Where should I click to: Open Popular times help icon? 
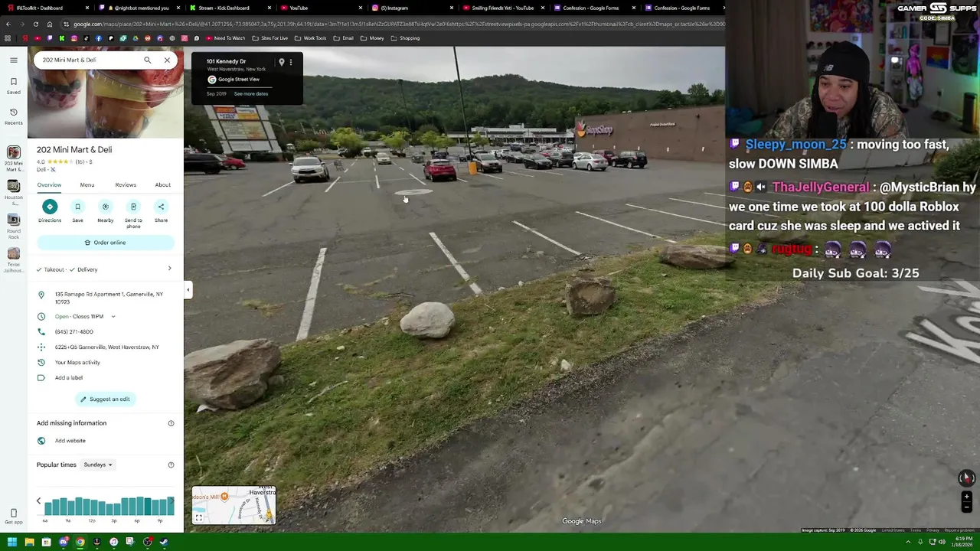coord(171,465)
